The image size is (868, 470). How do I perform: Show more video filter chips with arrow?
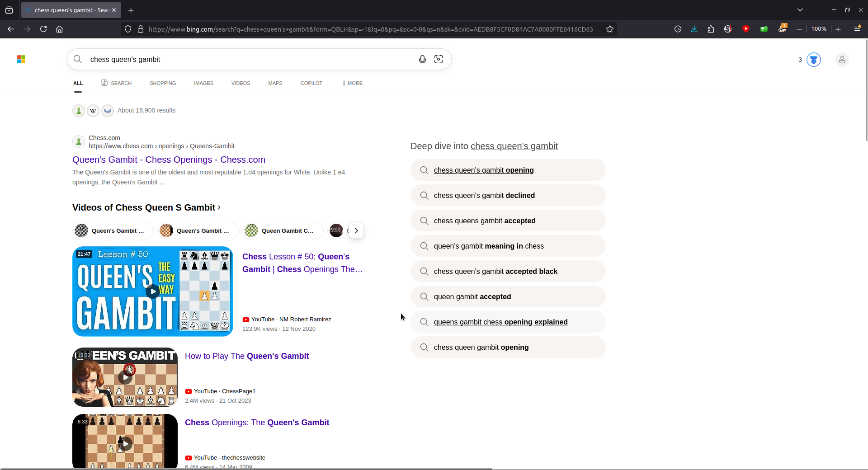[356, 230]
